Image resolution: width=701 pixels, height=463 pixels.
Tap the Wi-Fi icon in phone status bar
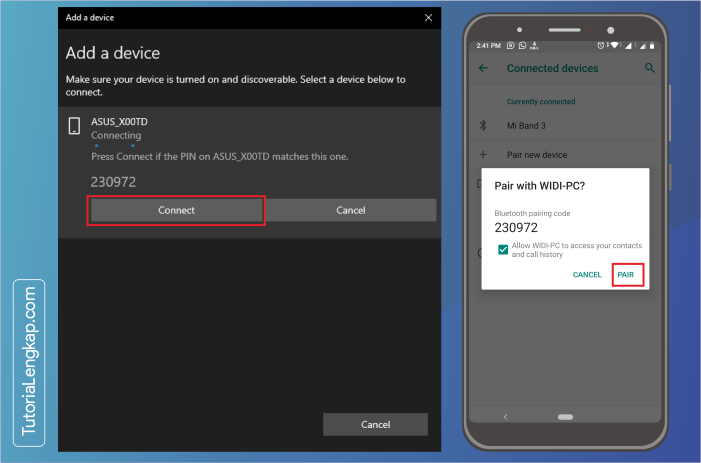(615, 46)
